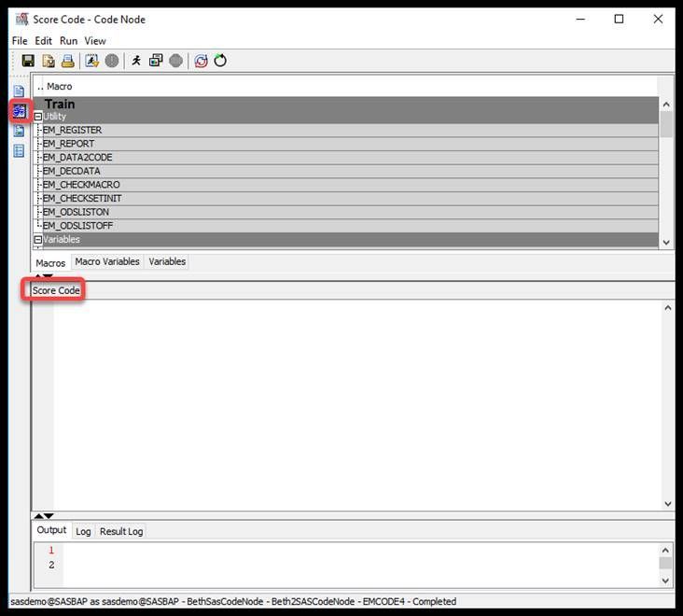Close the Score Code window
This screenshot has height=616, width=683.
coord(658,19)
